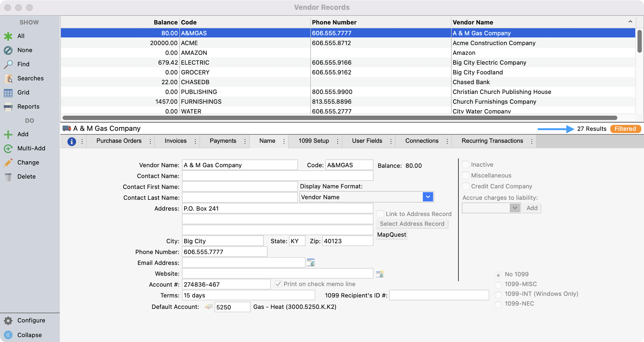Click the vendor list horizontal scrollbar

coord(340,118)
